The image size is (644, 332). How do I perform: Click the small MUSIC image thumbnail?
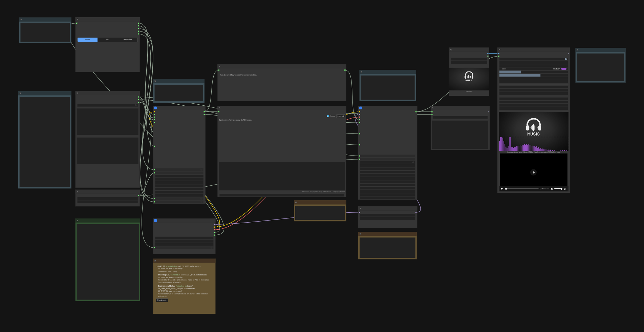469,79
